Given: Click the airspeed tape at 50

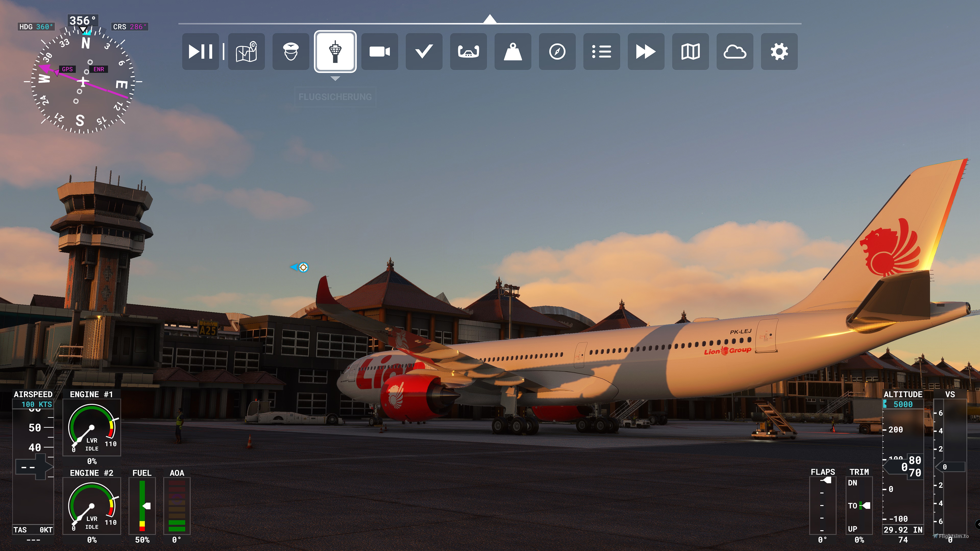Looking at the screenshot, I should pos(35,428).
